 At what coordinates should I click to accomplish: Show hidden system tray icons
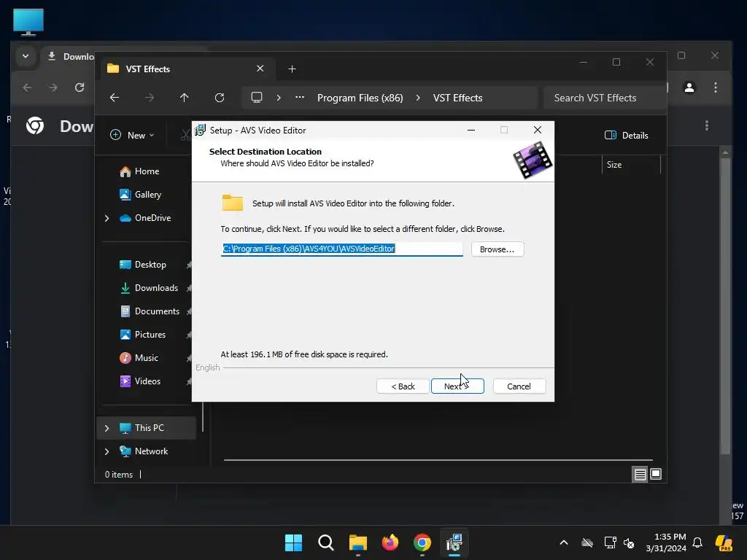click(564, 542)
